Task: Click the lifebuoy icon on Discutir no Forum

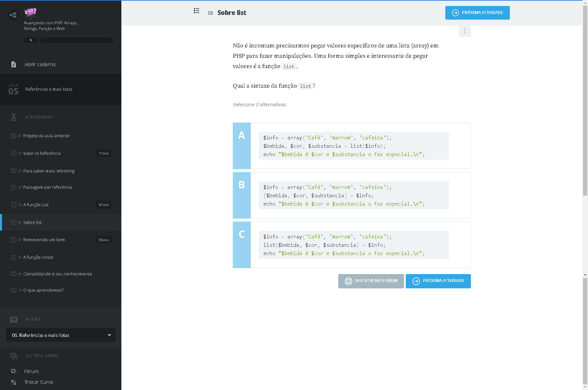Action: click(x=348, y=281)
